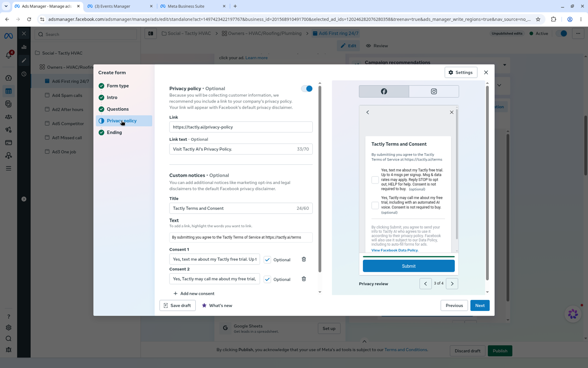Bookmark this page with the star icon
This screenshot has height=368, width=588.
[538, 19]
